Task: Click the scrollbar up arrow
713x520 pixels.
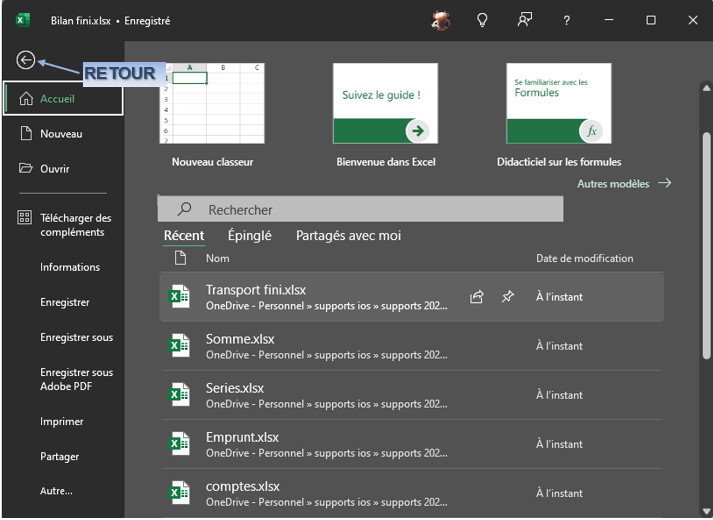Action: [706, 88]
